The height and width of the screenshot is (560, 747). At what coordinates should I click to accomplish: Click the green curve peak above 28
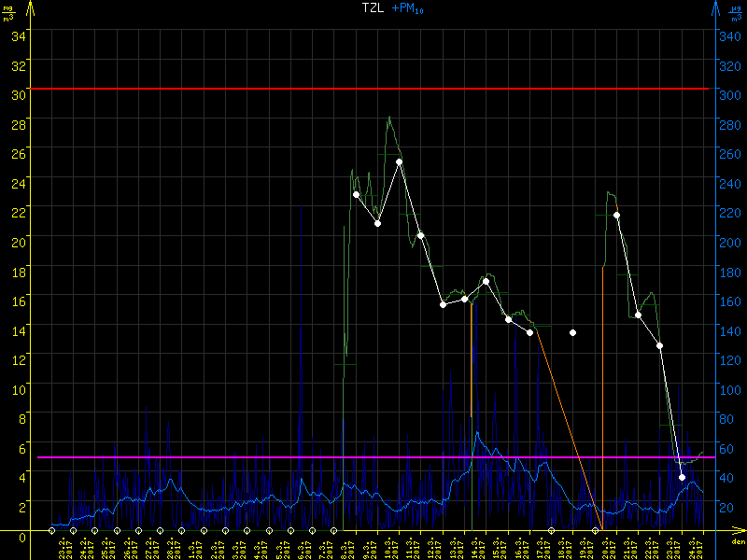[x=389, y=117]
